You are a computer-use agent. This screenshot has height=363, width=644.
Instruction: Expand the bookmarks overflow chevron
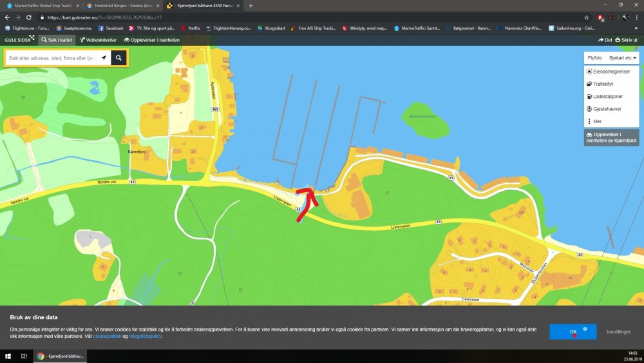[636, 28]
